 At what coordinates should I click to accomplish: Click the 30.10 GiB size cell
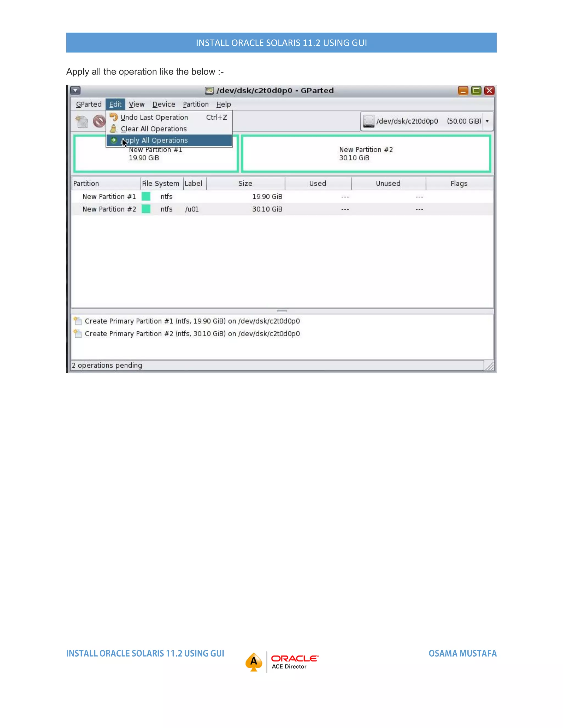[267, 209]
